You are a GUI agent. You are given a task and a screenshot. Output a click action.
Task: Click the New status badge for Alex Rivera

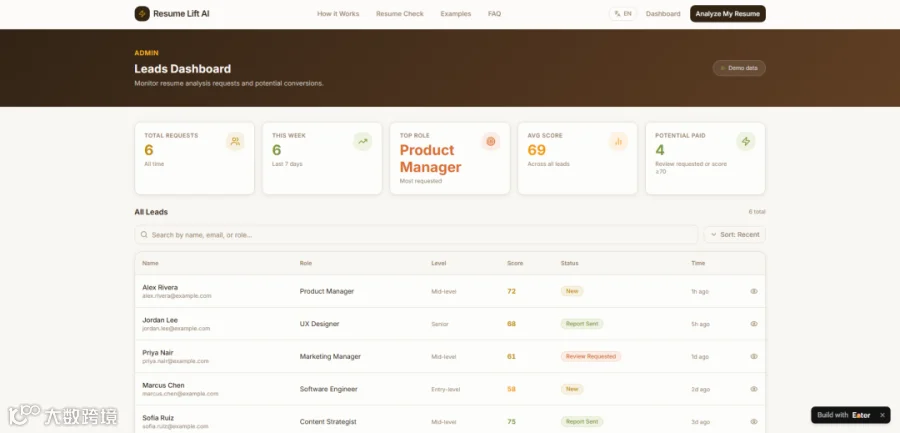pos(572,291)
